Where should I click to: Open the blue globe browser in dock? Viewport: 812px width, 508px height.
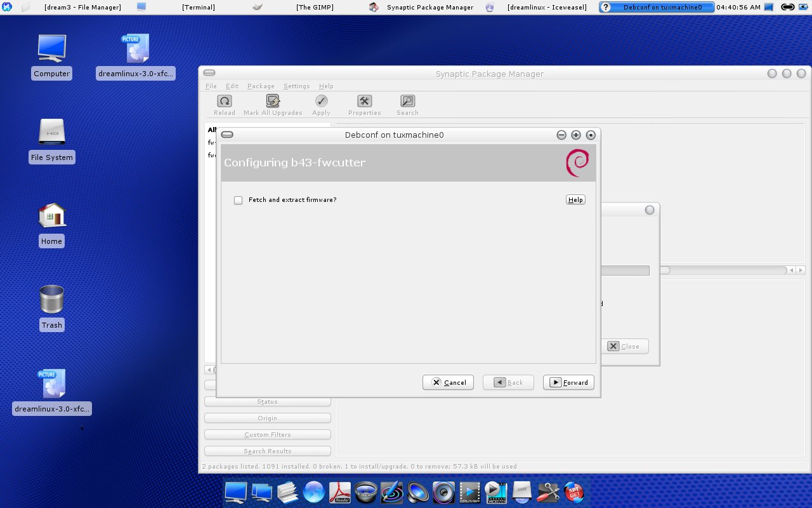313,492
